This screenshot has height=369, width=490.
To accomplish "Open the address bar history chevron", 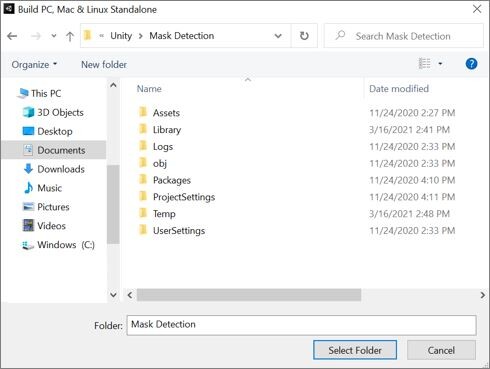I will (x=278, y=36).
